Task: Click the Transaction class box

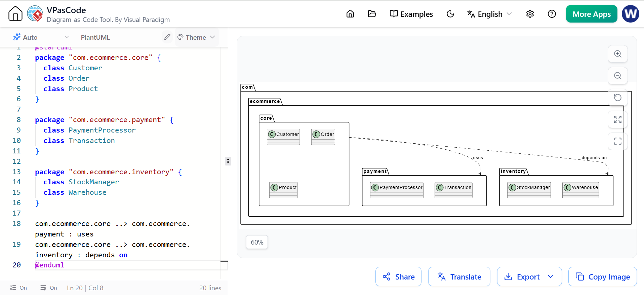Action: coord(453,190)
